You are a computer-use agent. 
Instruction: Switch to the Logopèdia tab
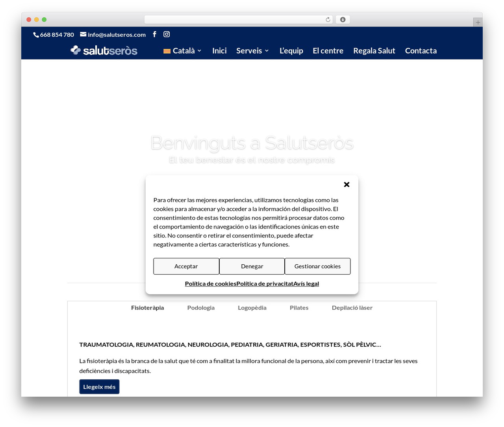point(252,308)
